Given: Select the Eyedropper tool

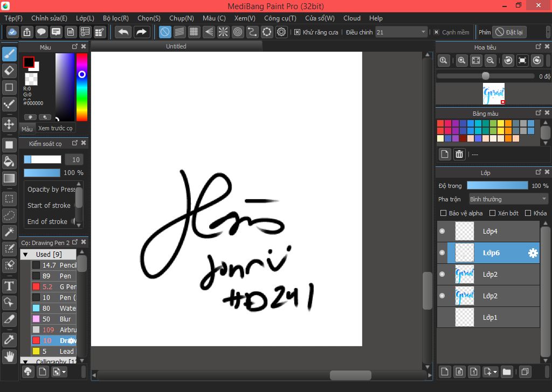Looking at the screenshot, I should coord(9,339).
